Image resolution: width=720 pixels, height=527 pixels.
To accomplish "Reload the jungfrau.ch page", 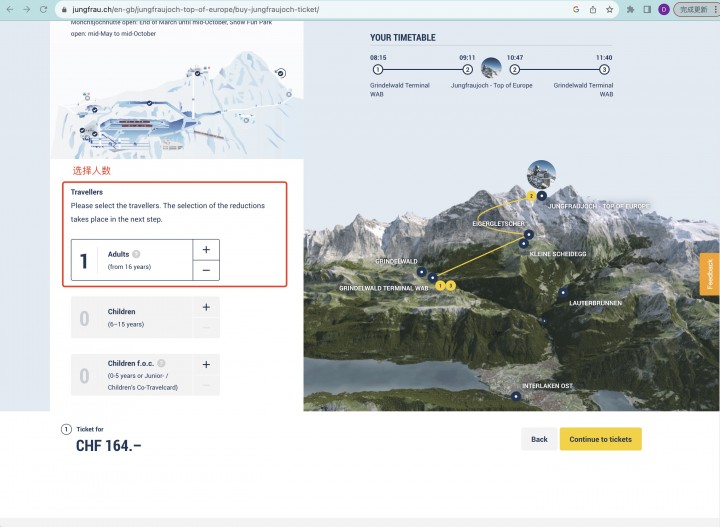I will [x=43, y=9].
